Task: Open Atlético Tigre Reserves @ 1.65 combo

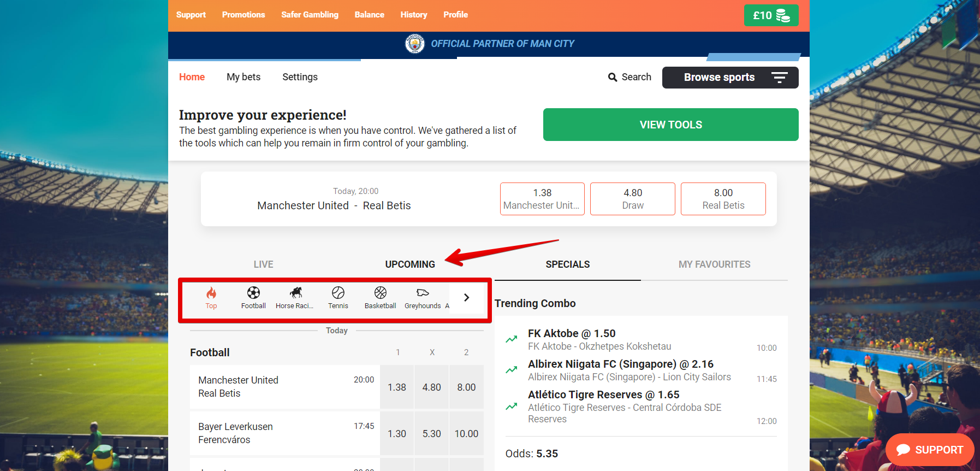Action: pos(604,395)
